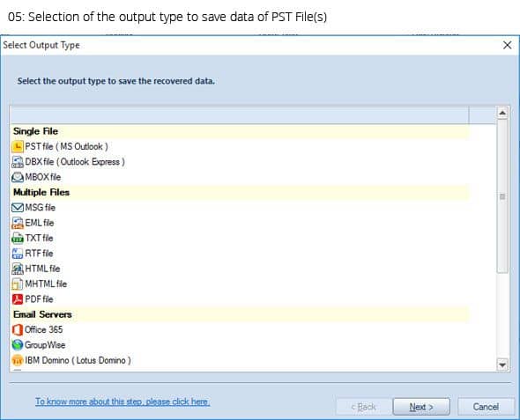The height and width of the screenshot is (420, 520).
Task: Click the MBOX file mailbox icon
Action: pyautogui.click(x=18, y=177)
